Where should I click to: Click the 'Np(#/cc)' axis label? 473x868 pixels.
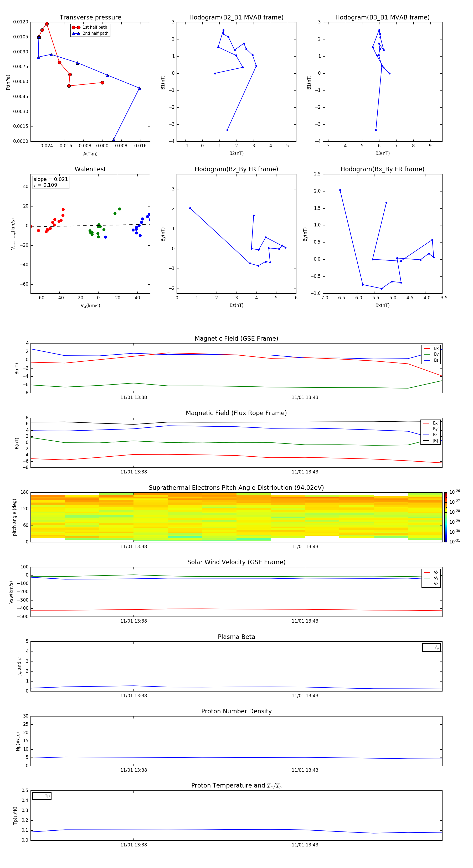coord(18,741)
